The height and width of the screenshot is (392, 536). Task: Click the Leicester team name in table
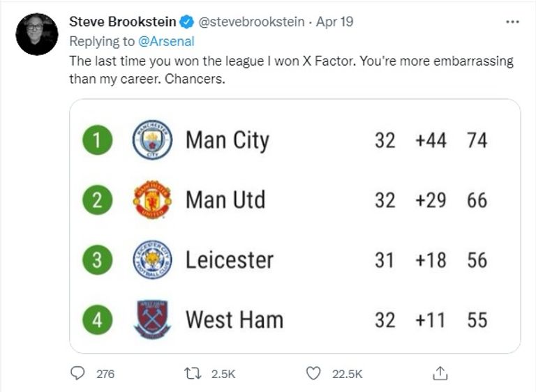pyautogui.click(x=230, y=260)
